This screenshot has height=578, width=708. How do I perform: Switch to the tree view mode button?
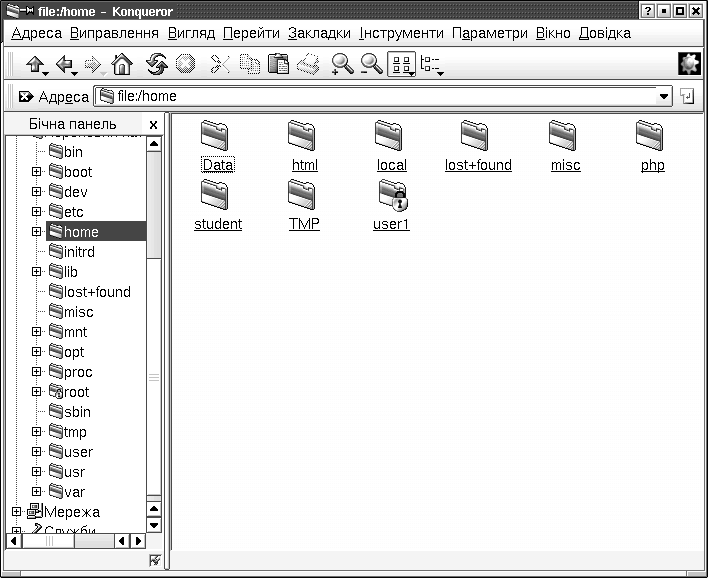[431, 65]
